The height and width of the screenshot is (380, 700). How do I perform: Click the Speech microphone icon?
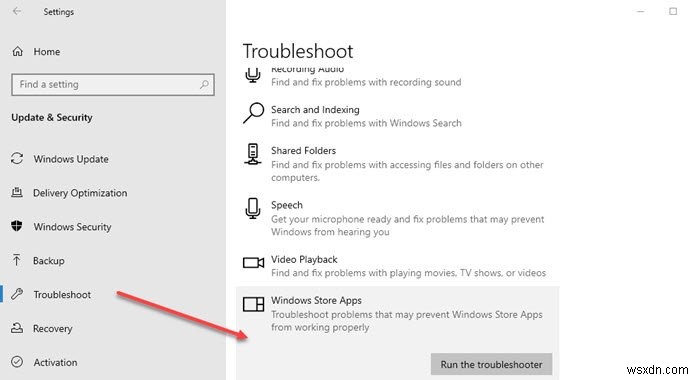(x=253, y=209)
